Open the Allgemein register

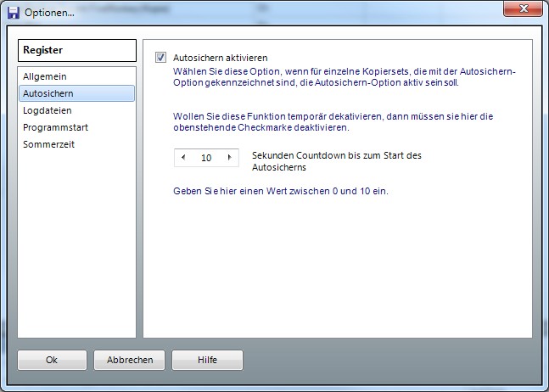click(45, 77)
